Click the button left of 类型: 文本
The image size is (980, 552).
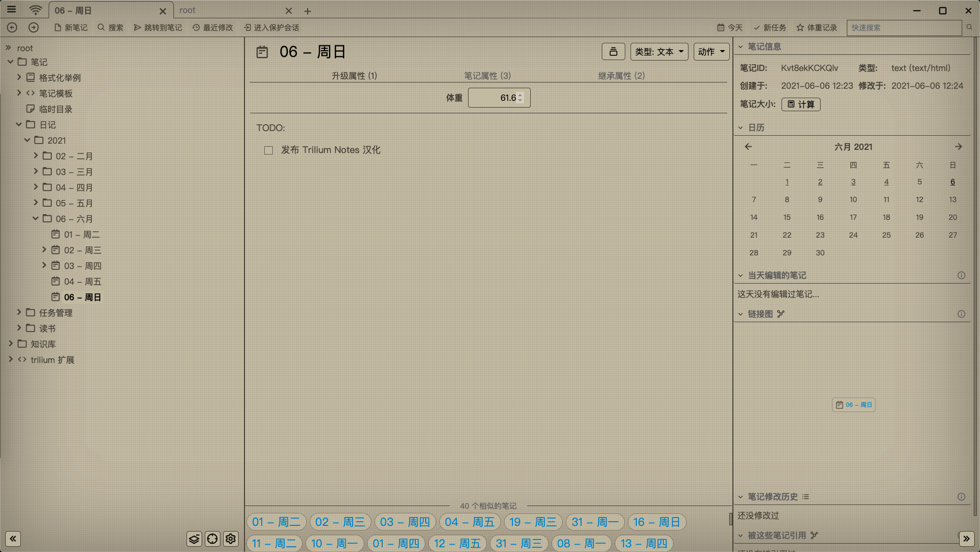[613, 51]
